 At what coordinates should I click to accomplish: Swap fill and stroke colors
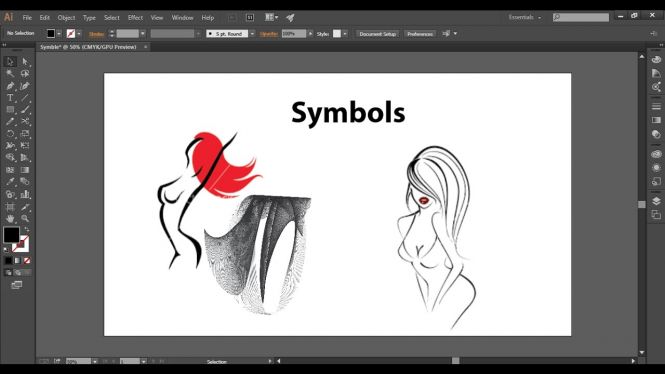click(x=27, y=229)
